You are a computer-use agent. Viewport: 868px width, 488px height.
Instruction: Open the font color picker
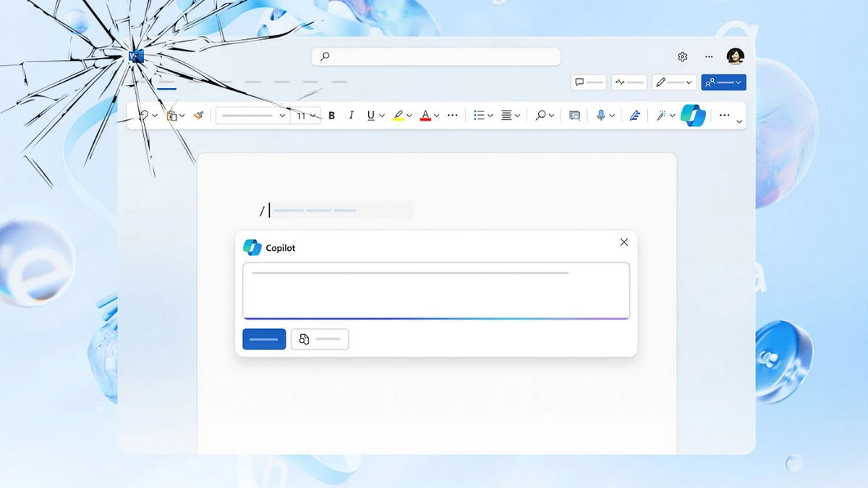(426, 115)
